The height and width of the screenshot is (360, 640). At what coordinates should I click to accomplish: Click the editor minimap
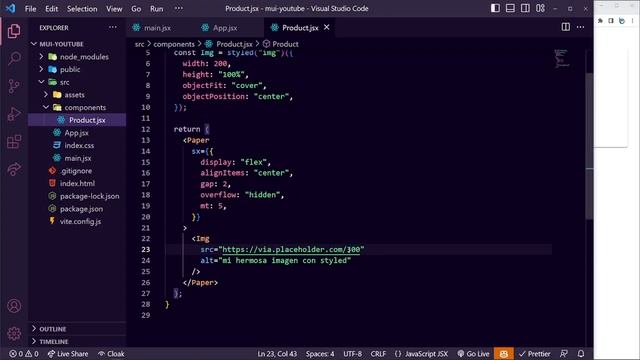coord(562,59)
